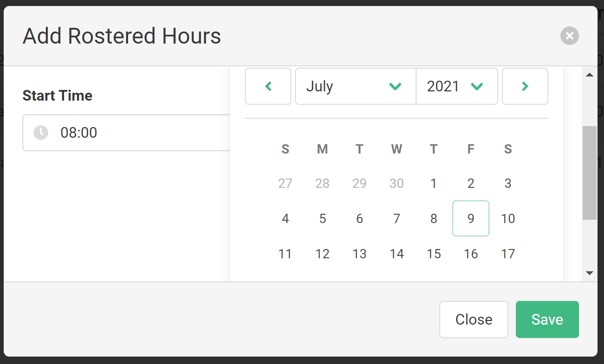Navigate to previous month with left chevron
The width and height of the screenshot is (604, 364).
pos(268,86)
